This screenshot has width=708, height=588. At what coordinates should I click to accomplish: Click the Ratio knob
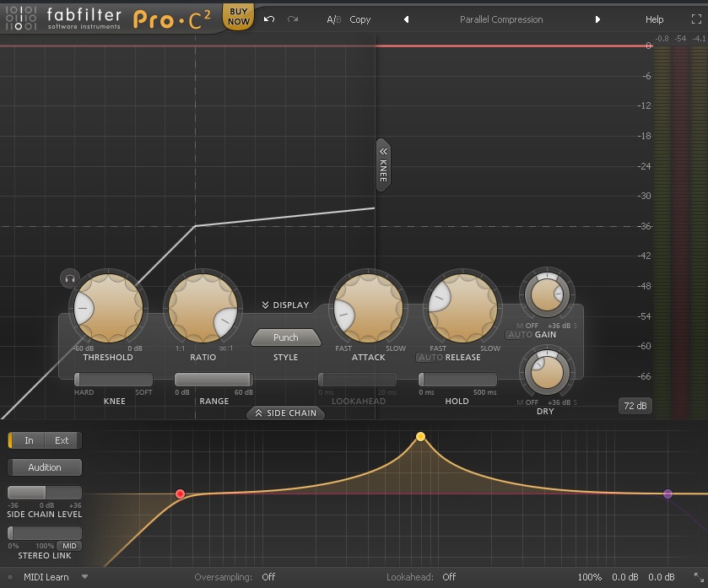[x=203, y=308]
